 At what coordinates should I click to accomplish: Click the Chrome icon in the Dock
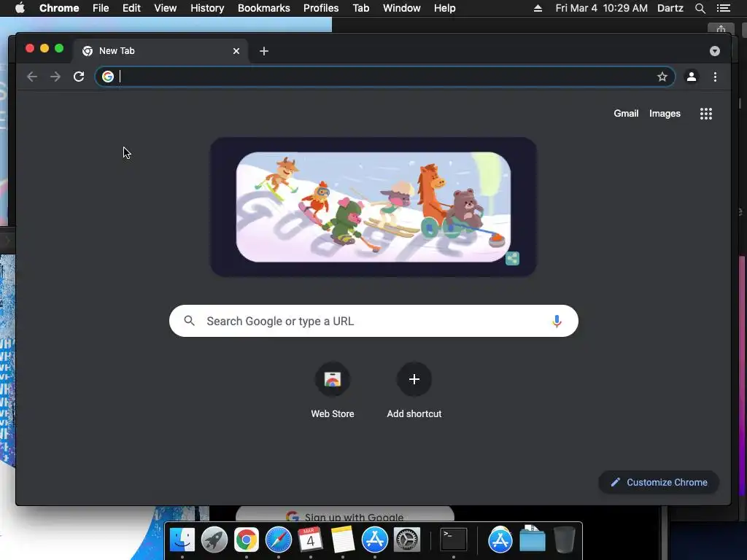(x=247, y=540)
